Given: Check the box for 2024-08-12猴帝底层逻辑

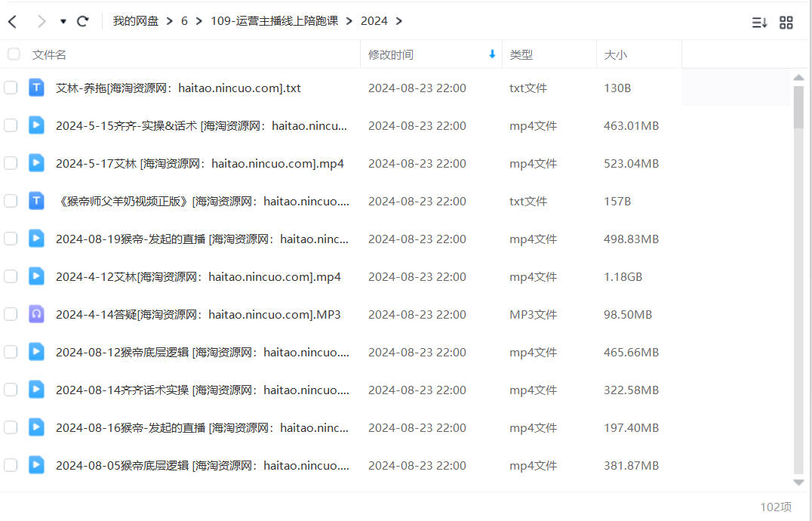Looking at the screenshot, I should click(x=11, y=352).
